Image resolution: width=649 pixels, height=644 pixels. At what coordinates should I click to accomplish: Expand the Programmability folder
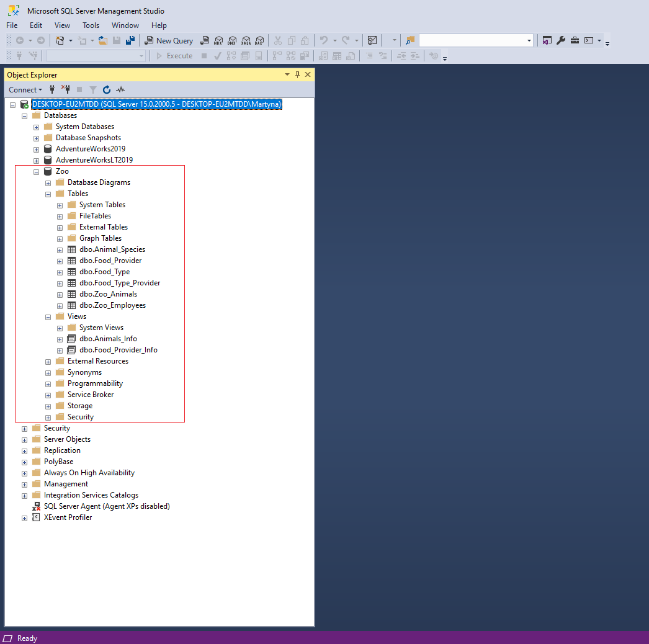48,384
